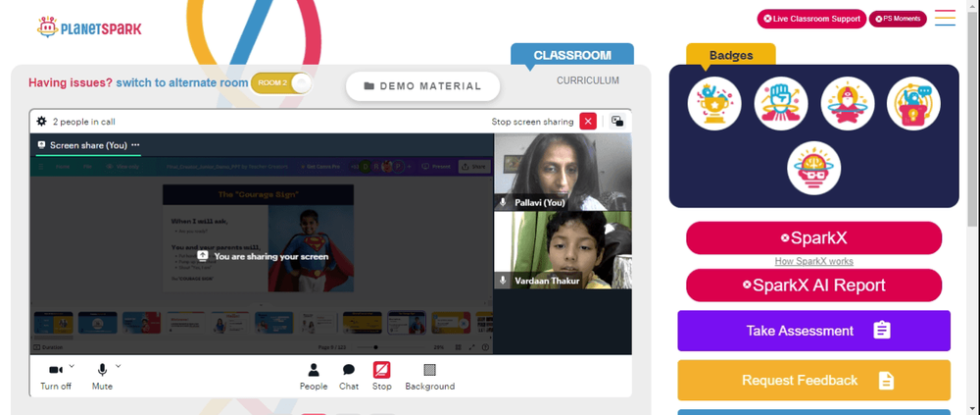Select the raised fist badge

coord(781,103)
